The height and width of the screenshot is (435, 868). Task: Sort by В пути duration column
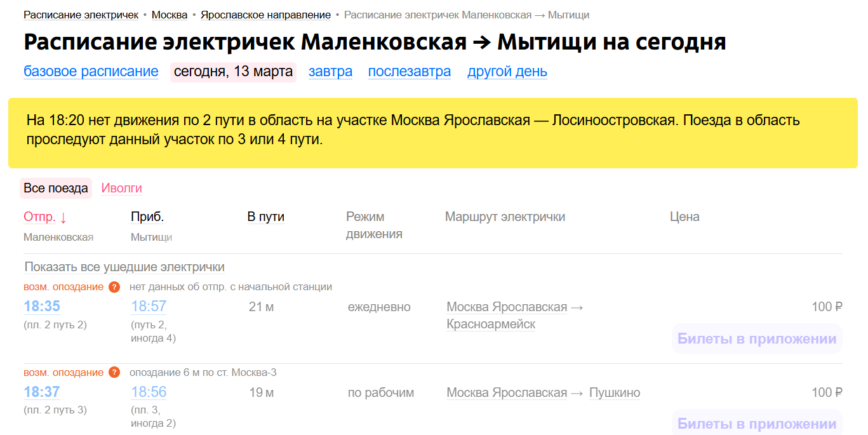265,217
